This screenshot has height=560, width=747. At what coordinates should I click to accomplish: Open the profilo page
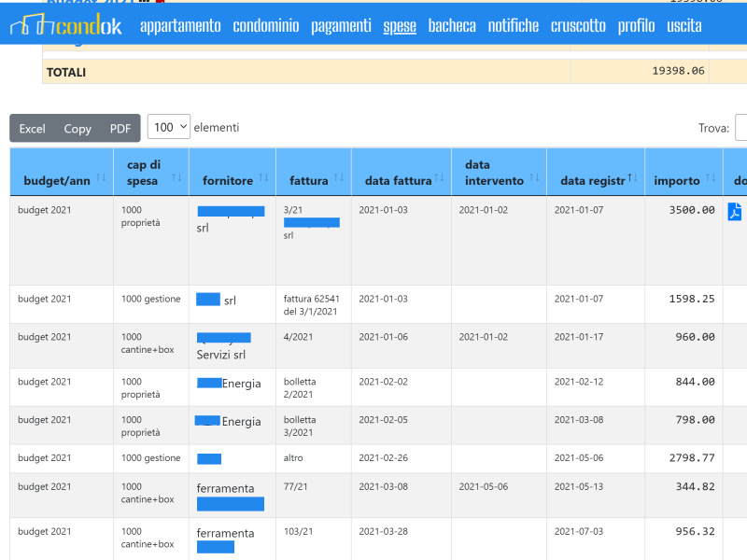pyautogui.click(x=636, y=26)
